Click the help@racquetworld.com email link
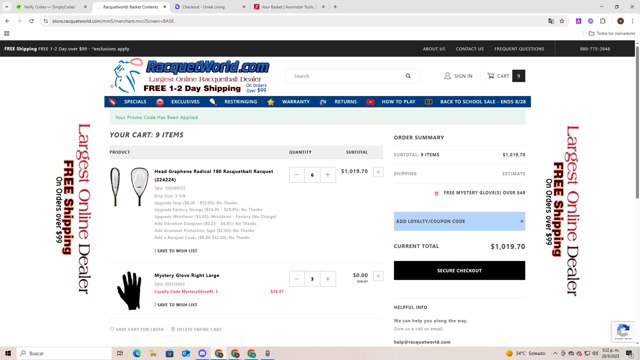The height and width of the screenshot is (360, 640). [x=422, y=342]
